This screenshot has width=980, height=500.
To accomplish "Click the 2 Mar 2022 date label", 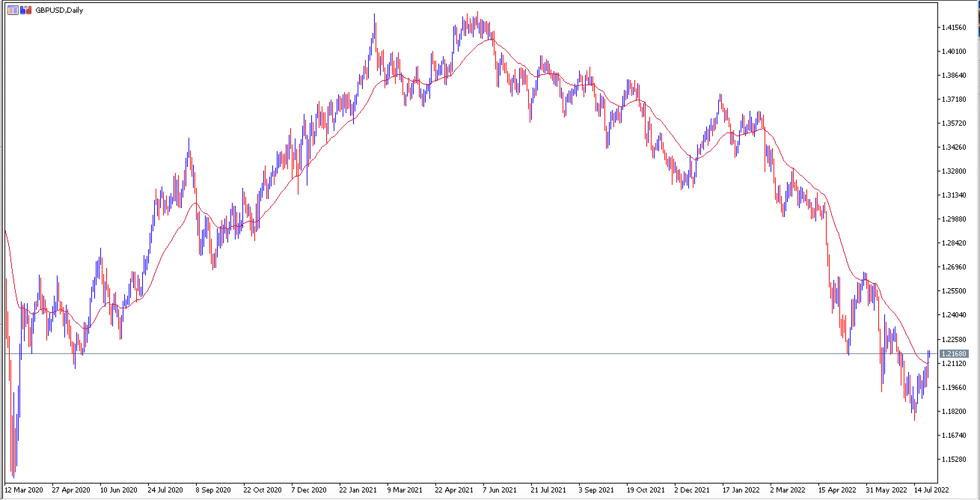I will coord(788,491).
